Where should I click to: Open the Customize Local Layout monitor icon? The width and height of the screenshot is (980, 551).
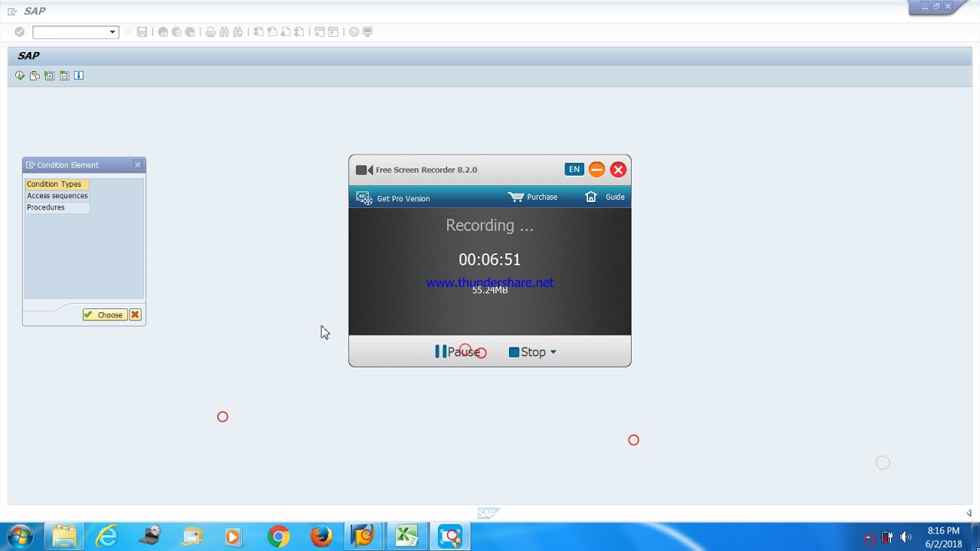coord(367,32)
